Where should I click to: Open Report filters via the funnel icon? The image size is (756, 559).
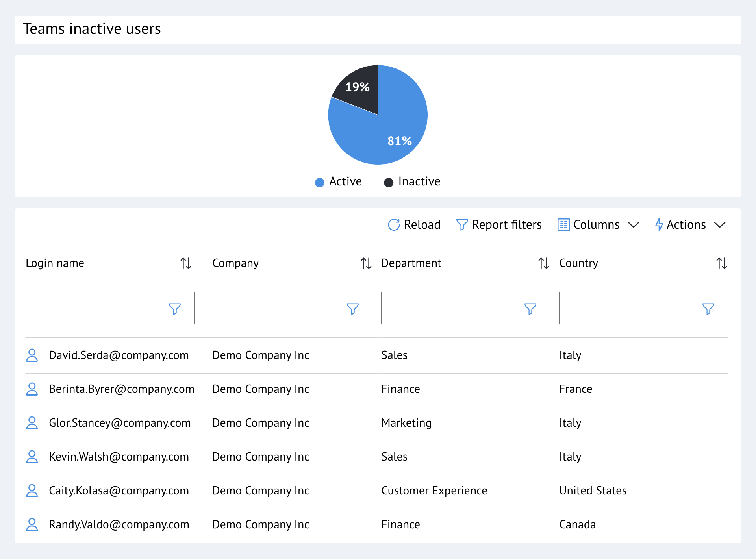coord(462,224)
